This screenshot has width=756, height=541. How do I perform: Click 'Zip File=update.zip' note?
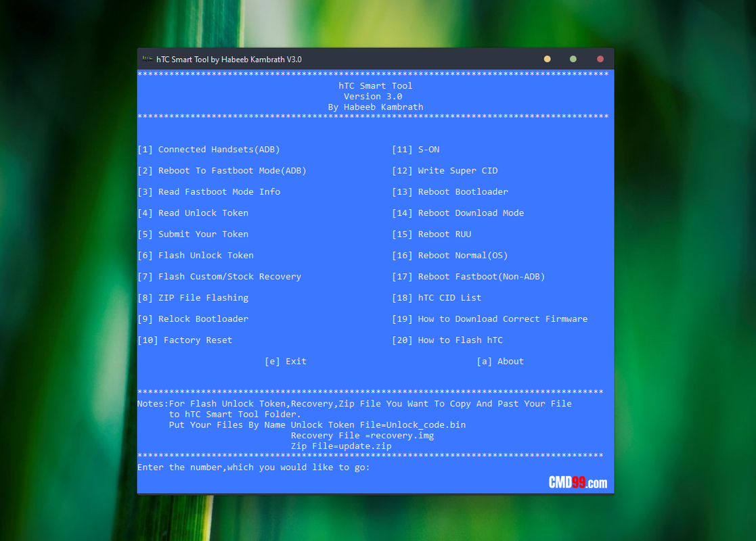click(x=341, y=446)
